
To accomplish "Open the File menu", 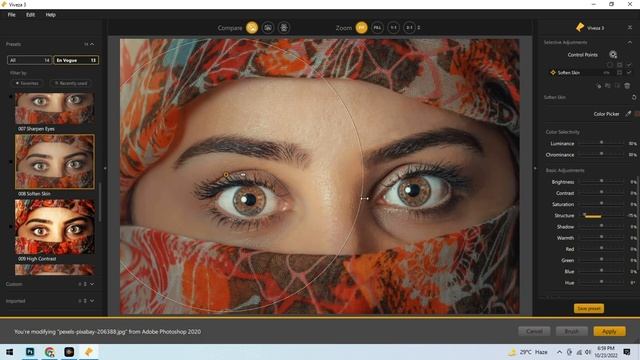I will [11, 15].
